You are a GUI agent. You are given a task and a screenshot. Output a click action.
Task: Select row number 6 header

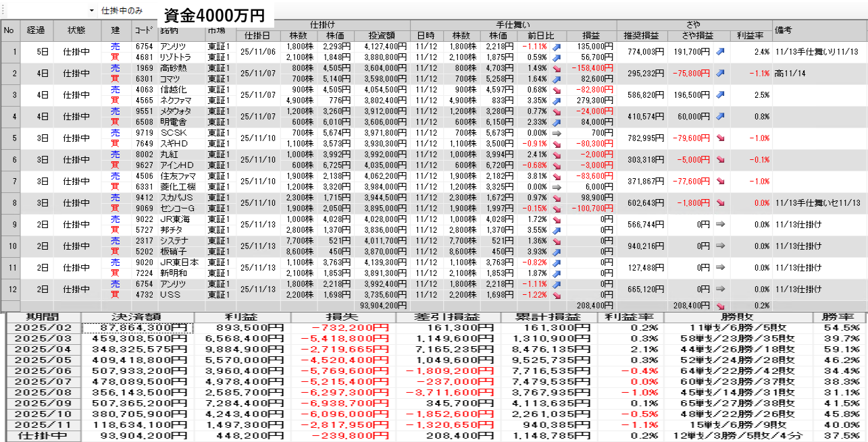point(10,159)
